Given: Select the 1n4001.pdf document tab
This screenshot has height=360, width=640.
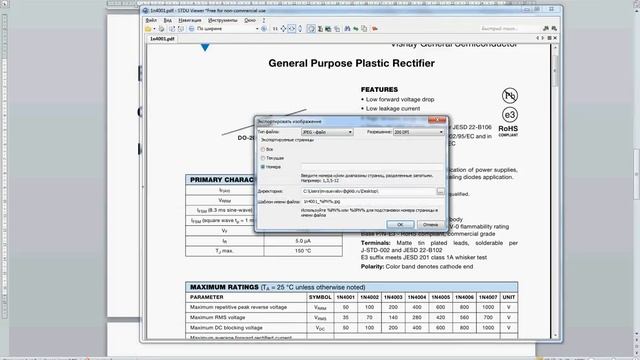Looking at the screenshot, I should click(162, 39).
